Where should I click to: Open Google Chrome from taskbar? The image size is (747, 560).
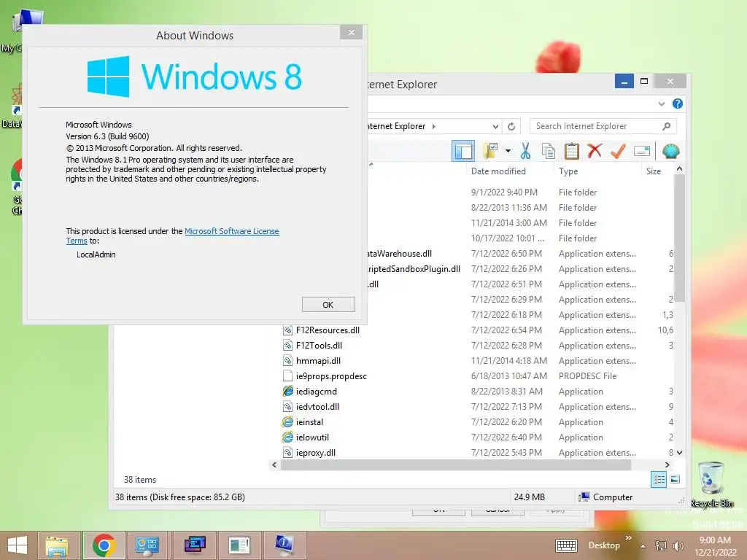tap(104, 545)
